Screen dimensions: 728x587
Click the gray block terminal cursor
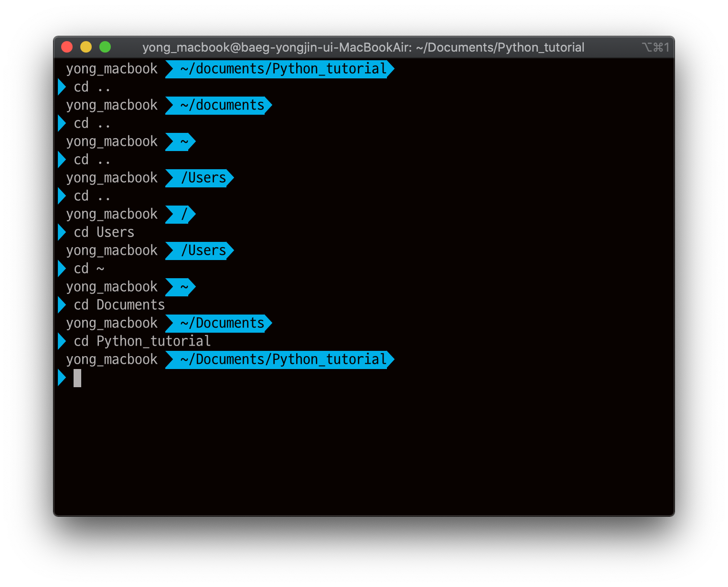(x=77, y=378)
